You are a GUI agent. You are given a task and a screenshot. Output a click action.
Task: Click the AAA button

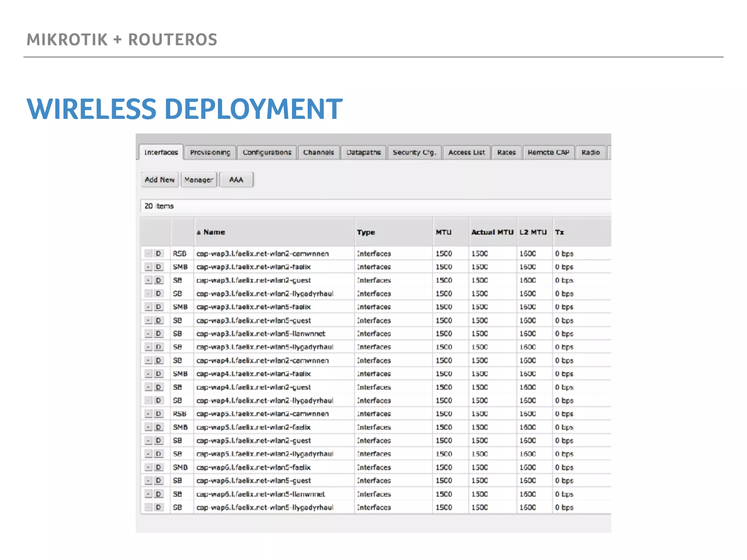tap(236, 180)
